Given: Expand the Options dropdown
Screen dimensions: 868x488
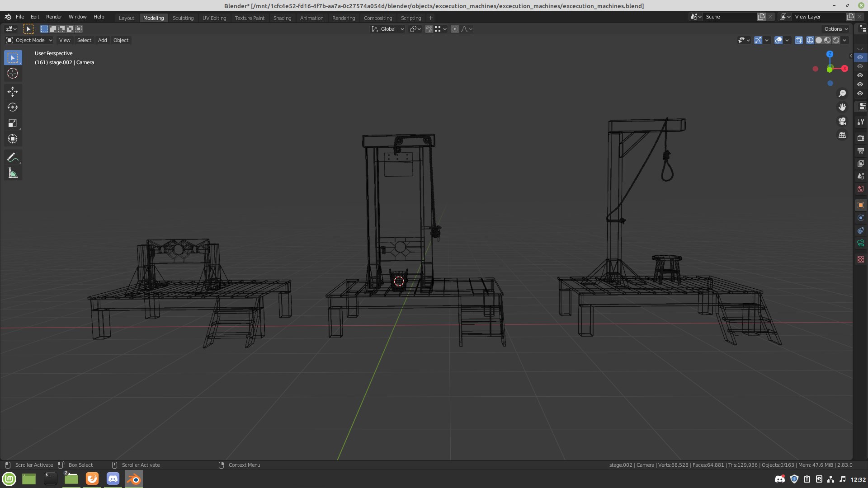Looking at the screenshot, I should (836, 29).
